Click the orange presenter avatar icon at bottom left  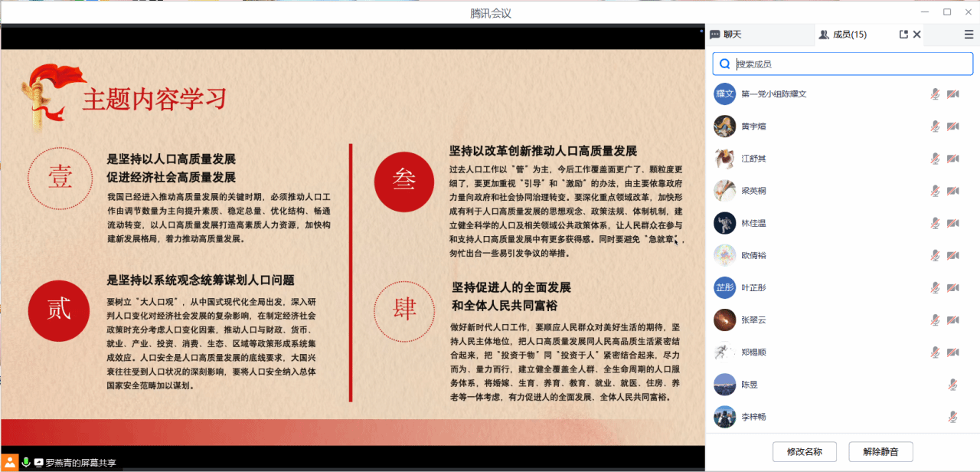10,462
